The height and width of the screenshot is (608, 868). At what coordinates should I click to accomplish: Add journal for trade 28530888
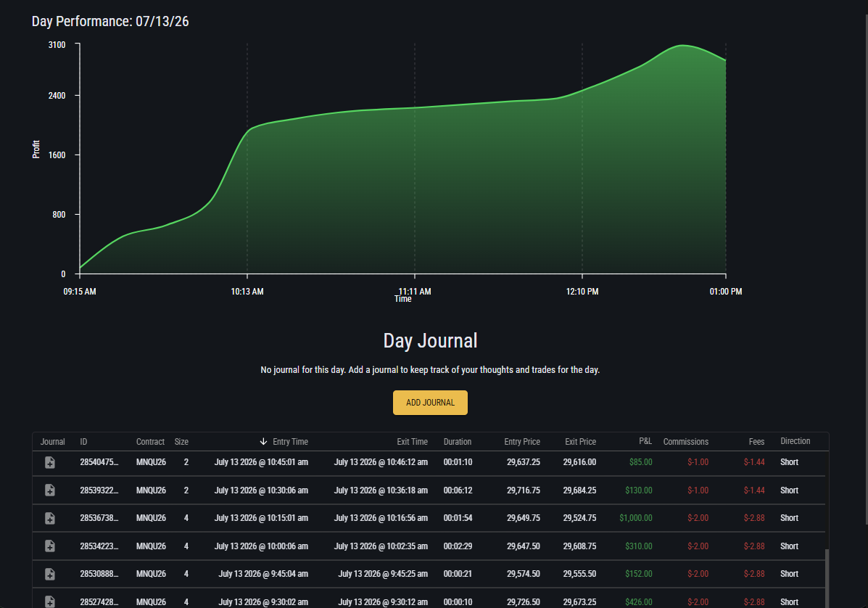[x=50, y=574]
